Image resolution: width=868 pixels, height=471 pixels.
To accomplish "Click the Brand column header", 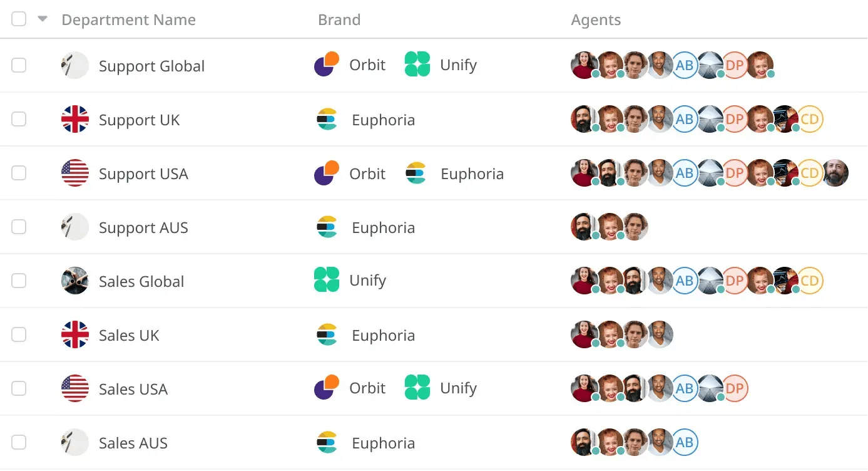I will click(x=339, y=20).
